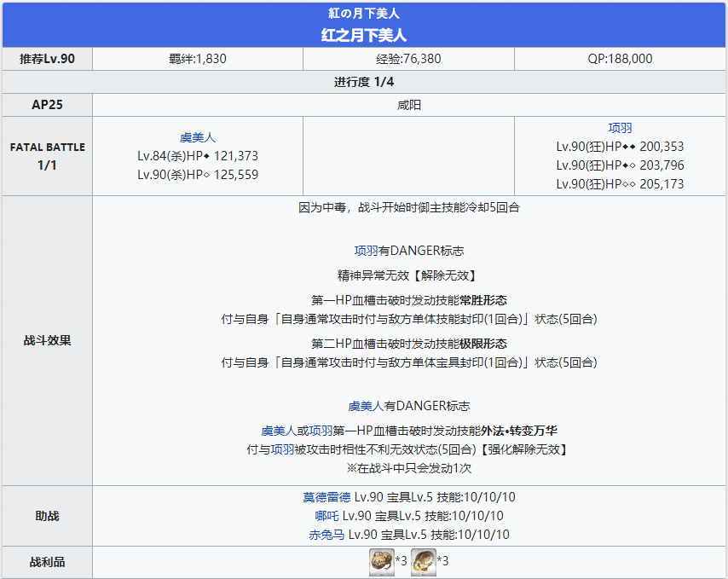This screenshot has width=728, height=579.
Task: Click the QP:188,000 value
Action: [x=620, y=59]
